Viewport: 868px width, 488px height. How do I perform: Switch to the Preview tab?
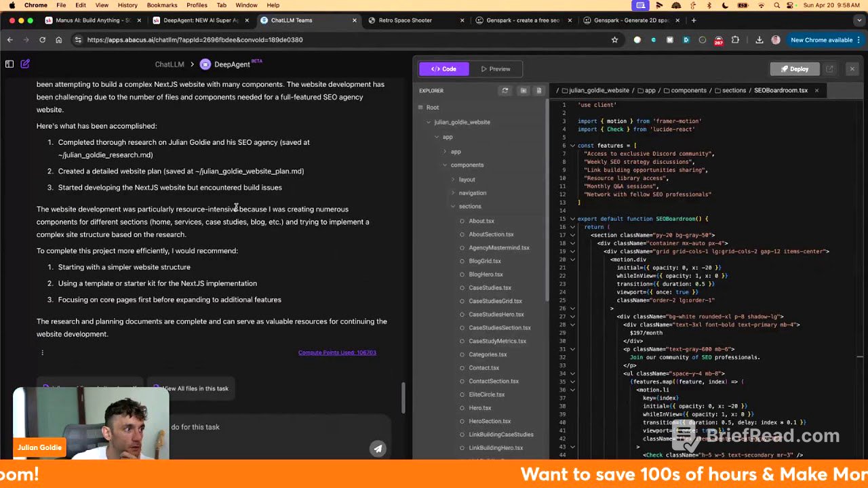(x=496, y=68)
